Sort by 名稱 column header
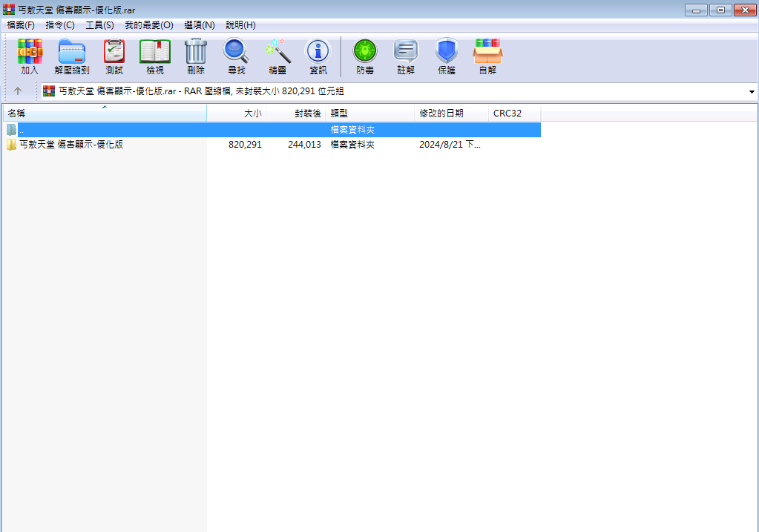This screenshot has width=759, height=532. [105, 114]
